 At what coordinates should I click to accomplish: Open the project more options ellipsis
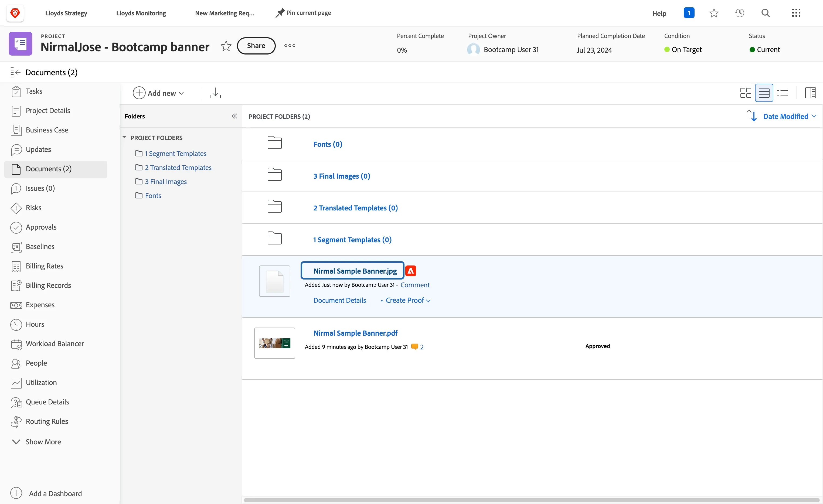(290, 46)
